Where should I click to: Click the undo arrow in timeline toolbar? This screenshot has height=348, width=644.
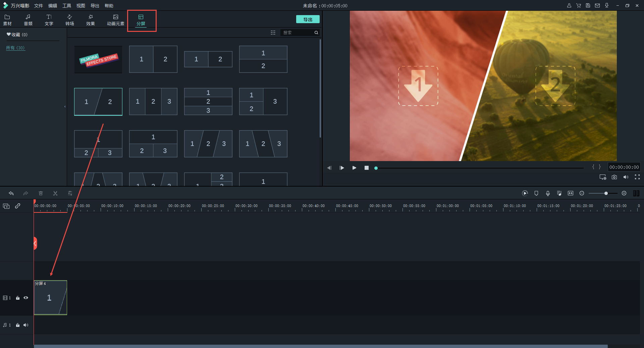(11, 193)
